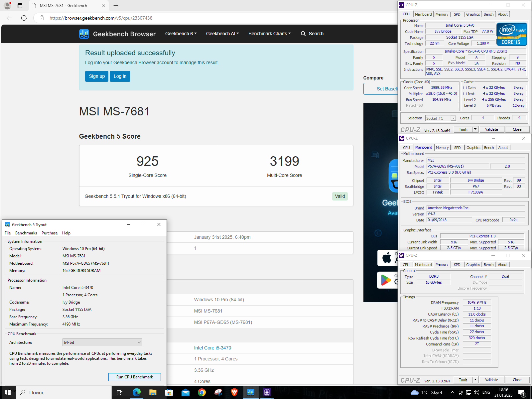Open Mail app from taskbar

coord(185,392)
